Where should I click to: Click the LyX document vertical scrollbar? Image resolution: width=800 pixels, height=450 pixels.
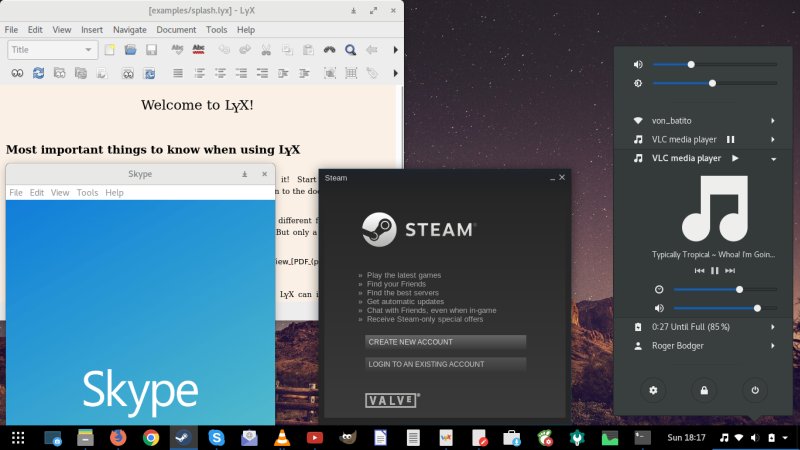pos(401,128)
